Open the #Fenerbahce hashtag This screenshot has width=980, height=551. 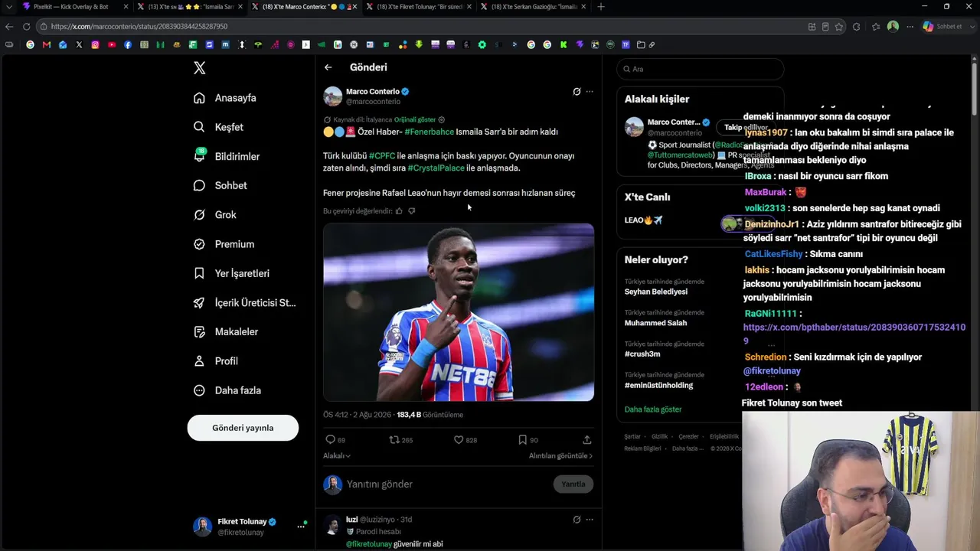coord(429,132)
